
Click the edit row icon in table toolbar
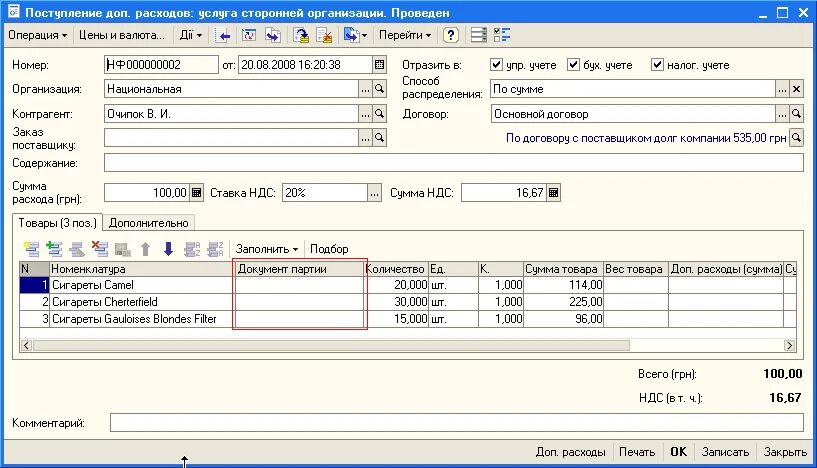(77, 249)
